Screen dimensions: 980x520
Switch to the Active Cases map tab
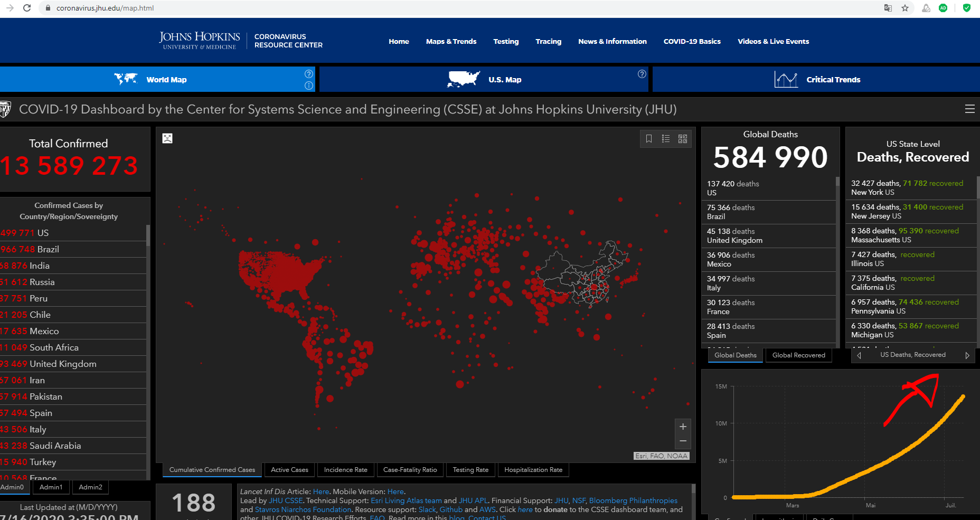[x=289, y=470]
